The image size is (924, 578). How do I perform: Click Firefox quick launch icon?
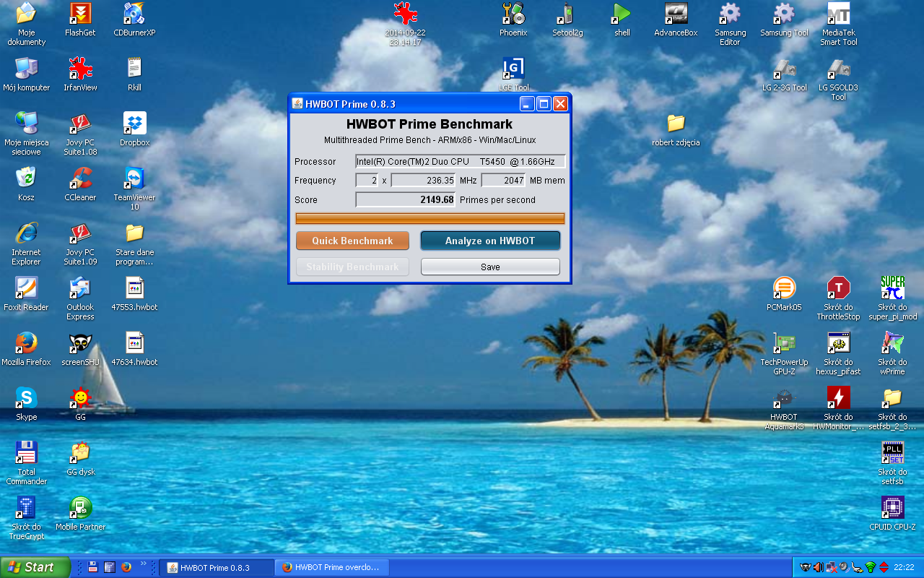[126, 567]
